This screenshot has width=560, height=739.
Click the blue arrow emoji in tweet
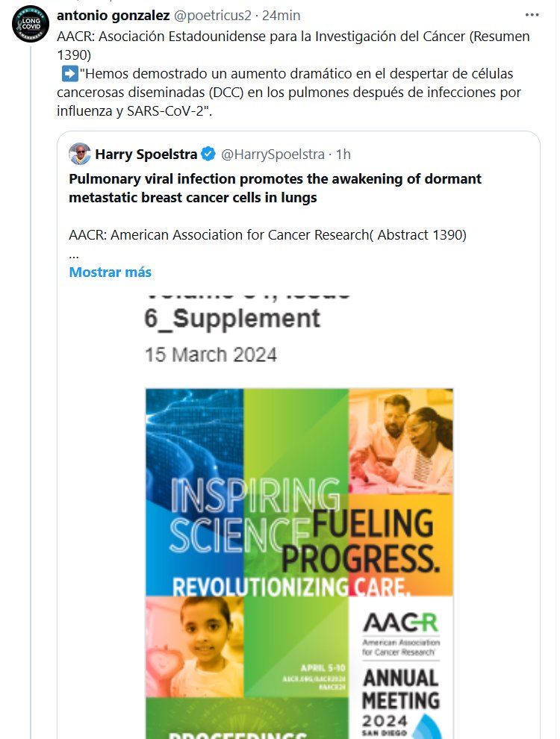click(x=69, y=74)
